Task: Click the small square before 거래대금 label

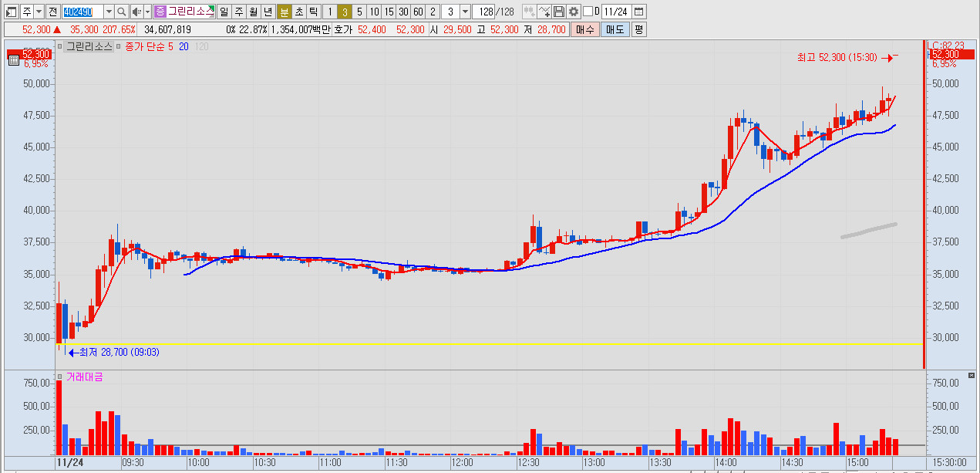Action: [60, 377]
